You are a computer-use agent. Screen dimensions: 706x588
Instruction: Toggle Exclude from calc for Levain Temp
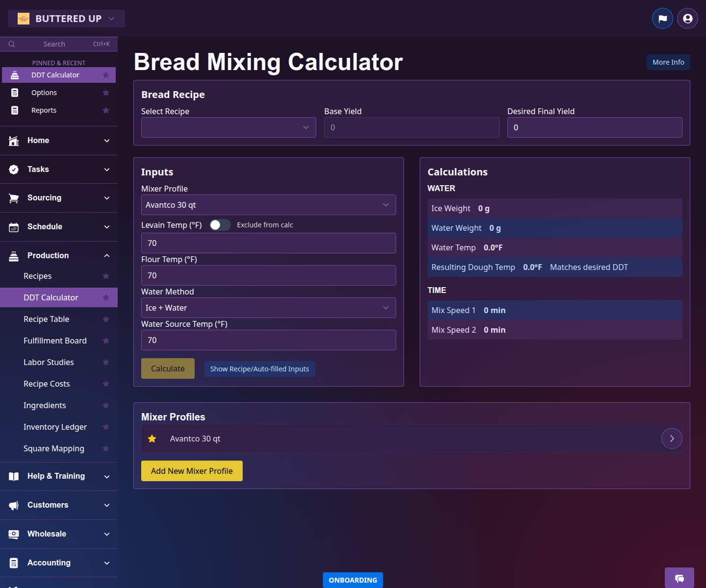[220, 224]
